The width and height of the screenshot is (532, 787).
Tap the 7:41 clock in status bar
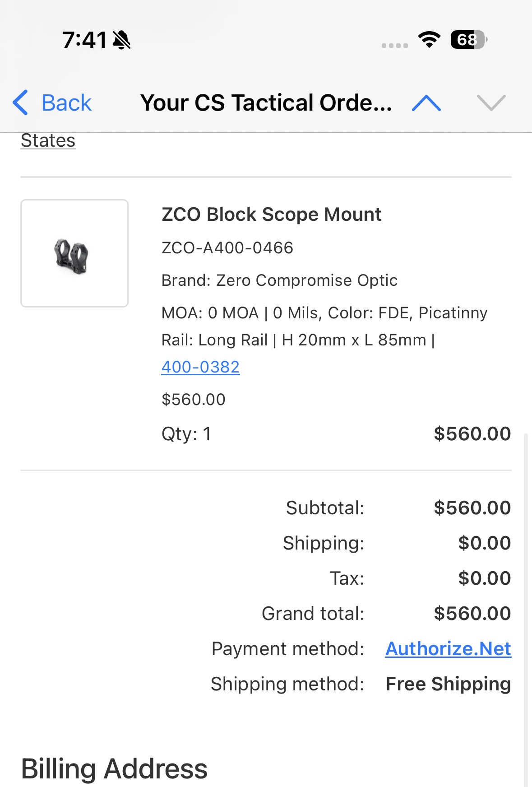coord(84,40)
